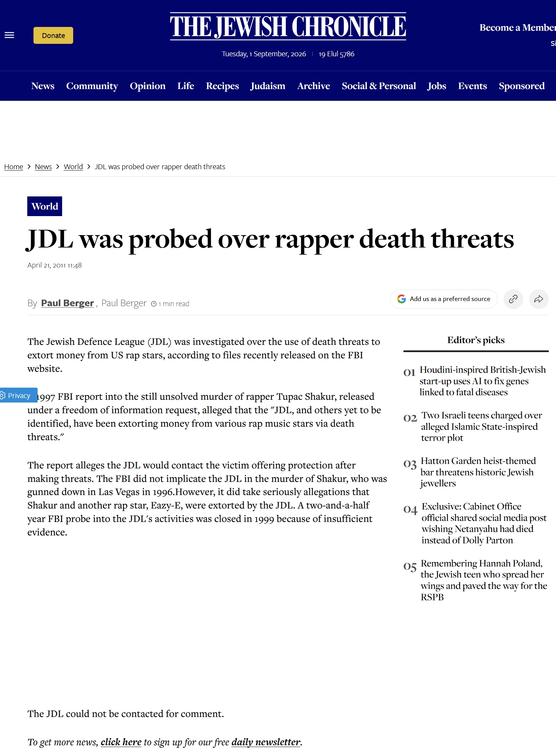Click The Jewish Chronicle logo
This screenshot has width=556, height=756.
coord(288,27)
